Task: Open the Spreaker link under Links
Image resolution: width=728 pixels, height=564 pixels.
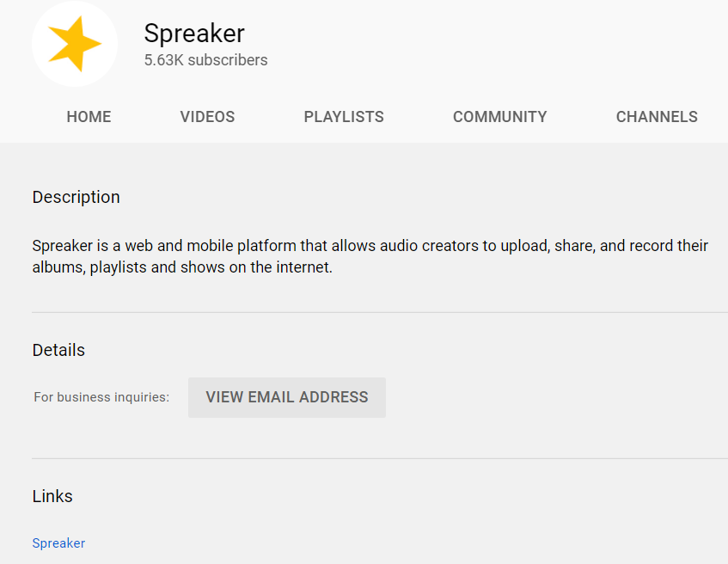Action: point(58,543)
